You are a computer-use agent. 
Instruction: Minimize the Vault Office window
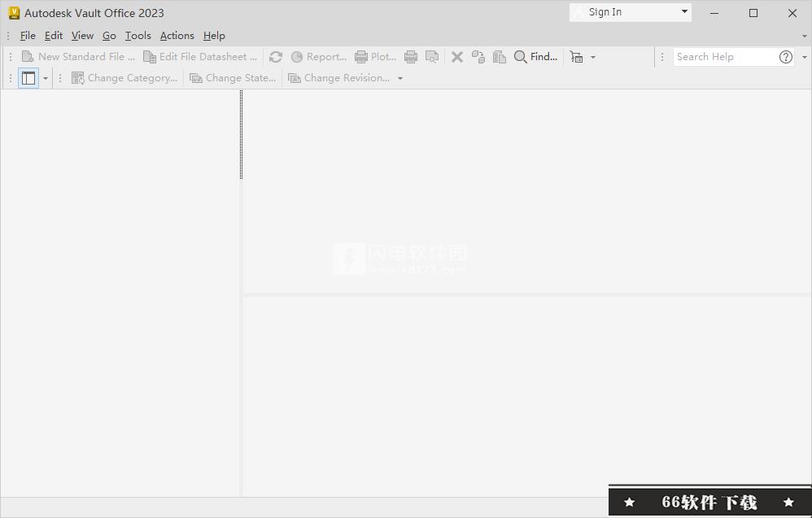point(714,13)
